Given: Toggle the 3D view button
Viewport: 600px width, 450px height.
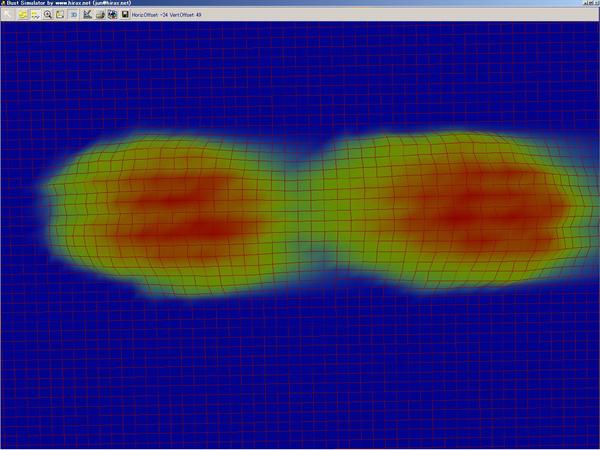Looking at the screenshot, I should pos(74,15).
